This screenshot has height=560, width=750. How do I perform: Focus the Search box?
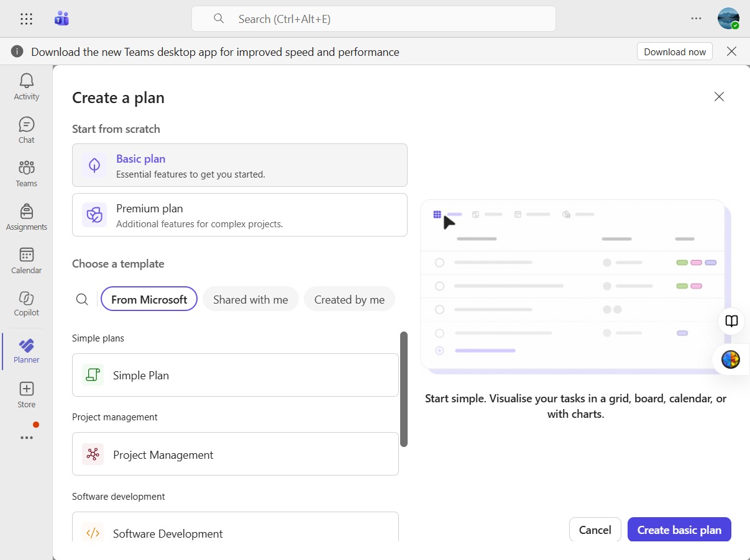373,19
